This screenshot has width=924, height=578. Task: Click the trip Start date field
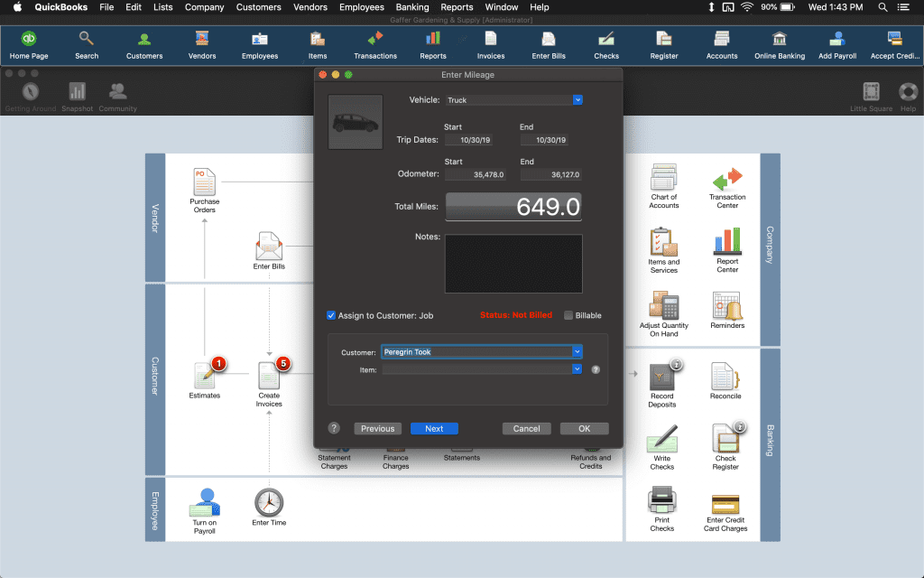(x=468, y=140)
